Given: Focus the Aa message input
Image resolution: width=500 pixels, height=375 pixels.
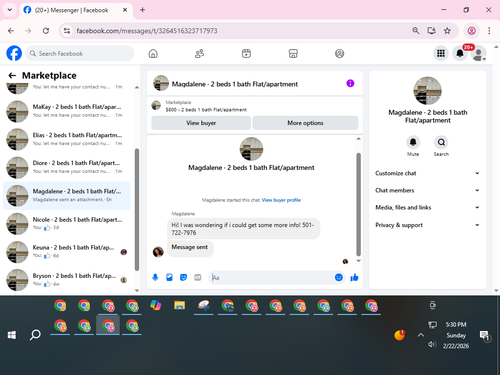Looking at the screenshot, I should click(271, 277).
